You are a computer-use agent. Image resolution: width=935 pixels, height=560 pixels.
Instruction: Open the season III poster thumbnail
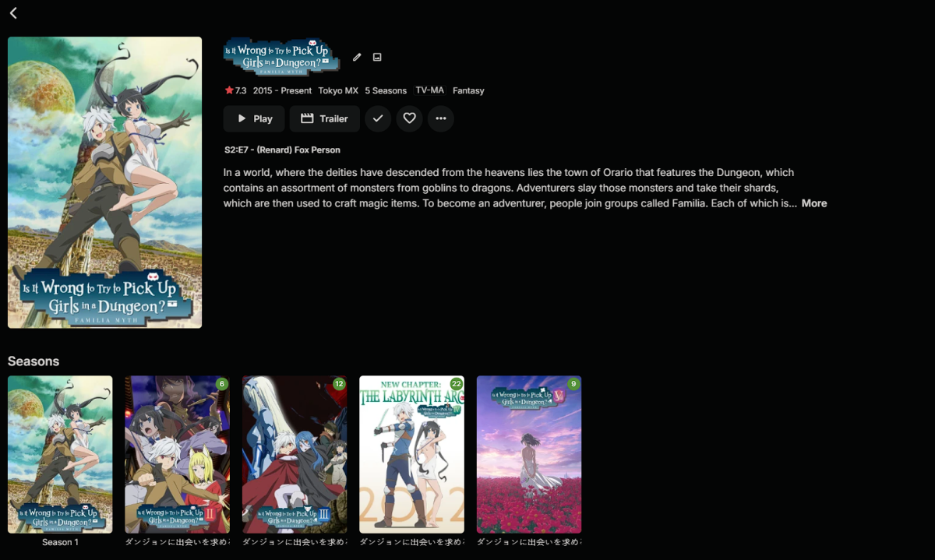295,455
